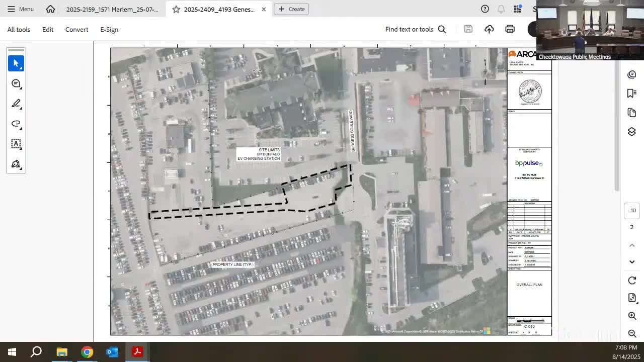
Task: Open the Comments panel on right rail
Action: click(632, 74)
